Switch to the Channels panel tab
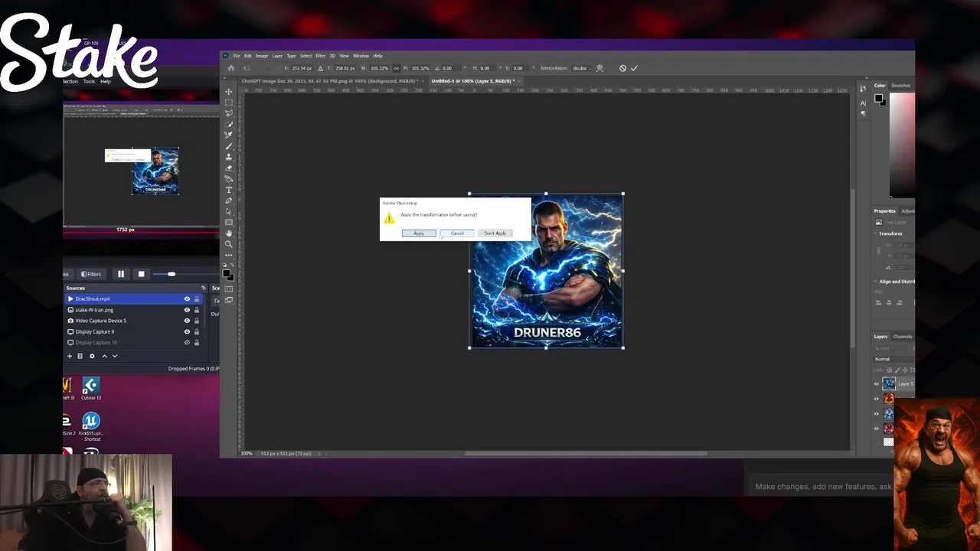The width and height of the screenshot is (980, 551). coord(903,337)
